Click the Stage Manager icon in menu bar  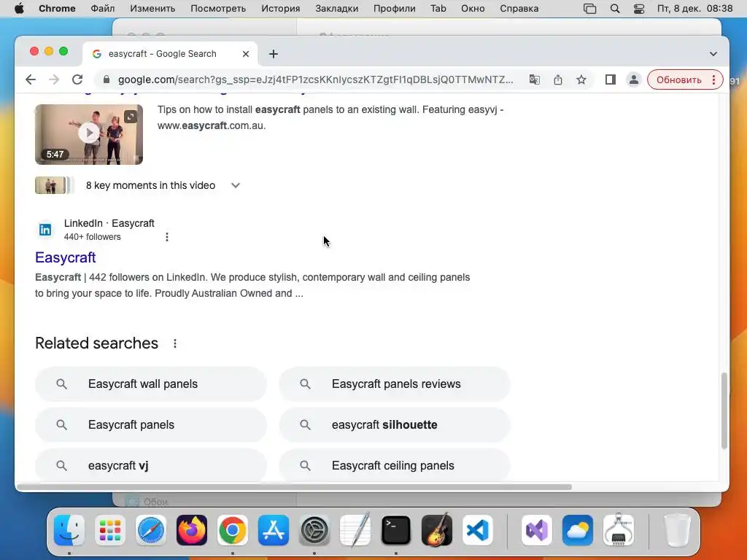coord(589,9)
